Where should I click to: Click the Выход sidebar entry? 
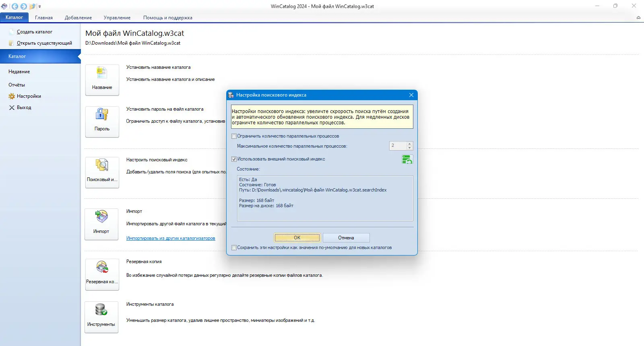click(24, 107)
